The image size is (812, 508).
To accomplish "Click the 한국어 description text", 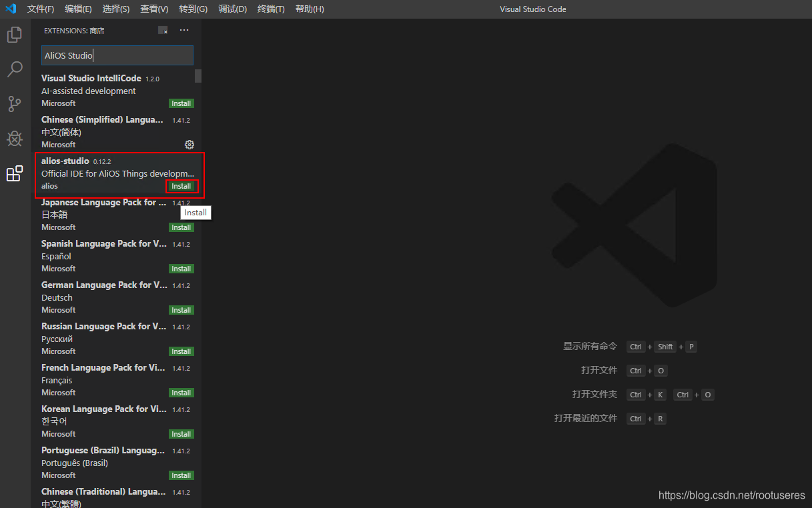I will [x=55, y=421].
